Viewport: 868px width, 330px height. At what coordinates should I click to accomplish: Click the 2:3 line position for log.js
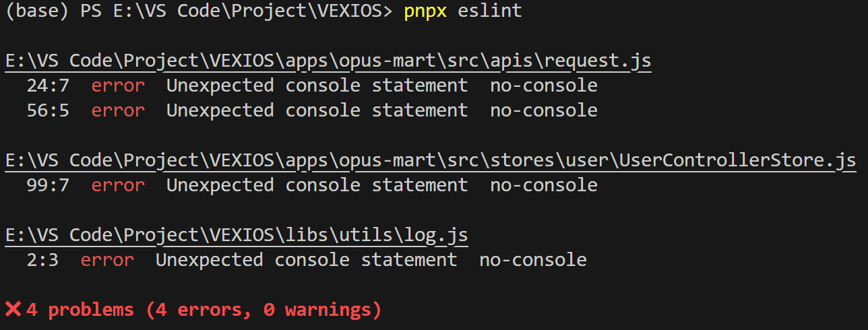[42, 260]
